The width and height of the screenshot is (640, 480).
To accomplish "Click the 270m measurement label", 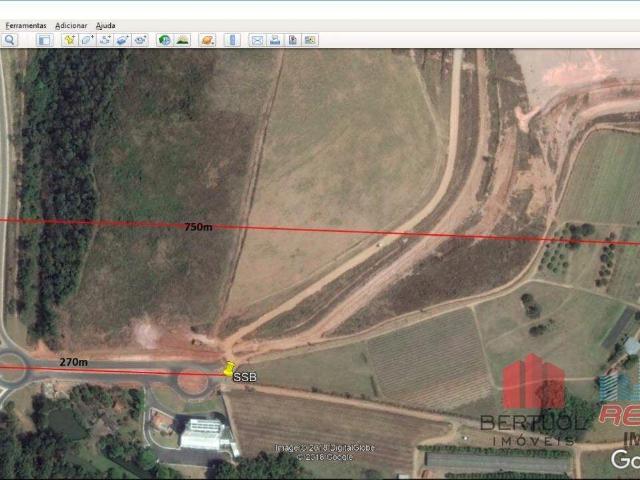I will point(73,362).
